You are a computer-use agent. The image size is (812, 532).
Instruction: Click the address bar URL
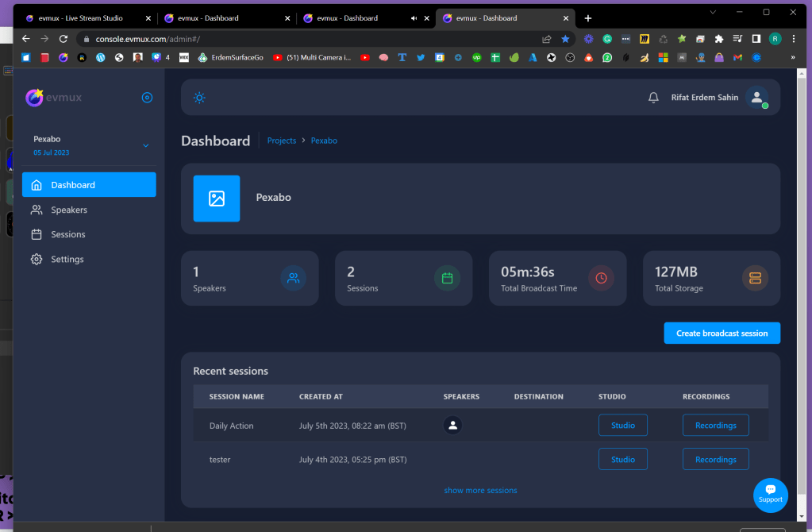148,39
